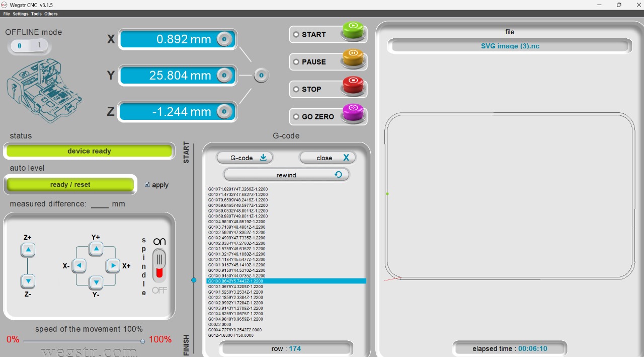Image resolution: width=644 pixels, height=357 pixels.
Task: Jog the Y+ arrow
Action: [96, 249]
